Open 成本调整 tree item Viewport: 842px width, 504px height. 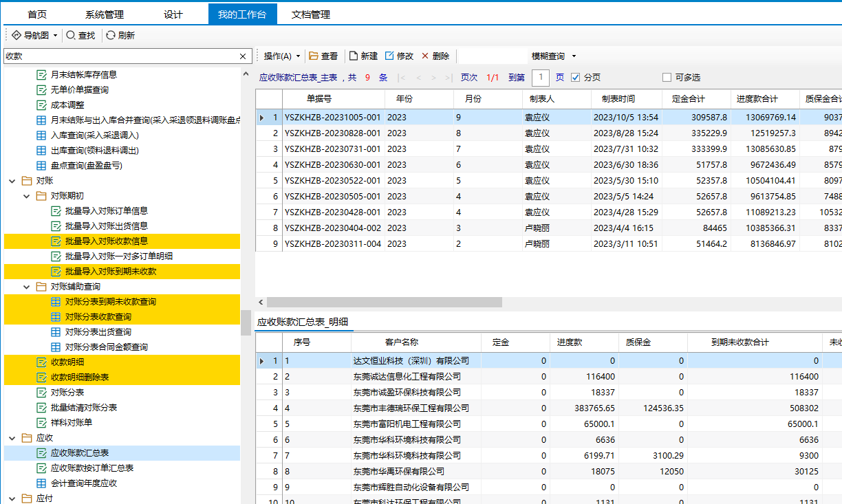pos(67,105)
